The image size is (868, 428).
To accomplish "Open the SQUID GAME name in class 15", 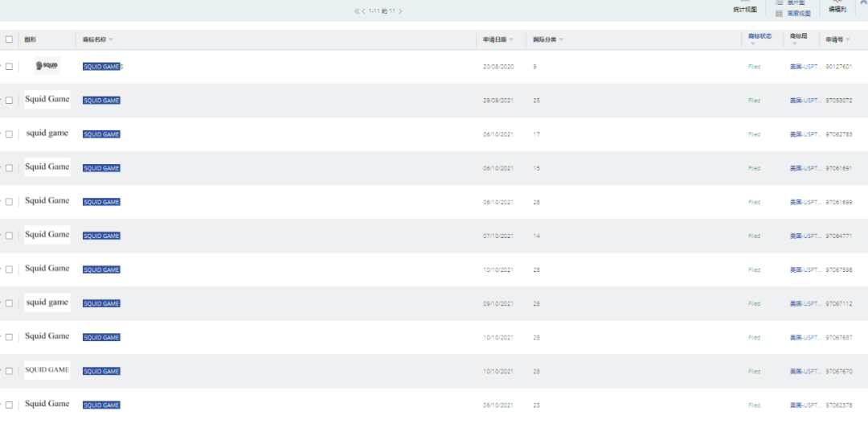I will (101, 168).
